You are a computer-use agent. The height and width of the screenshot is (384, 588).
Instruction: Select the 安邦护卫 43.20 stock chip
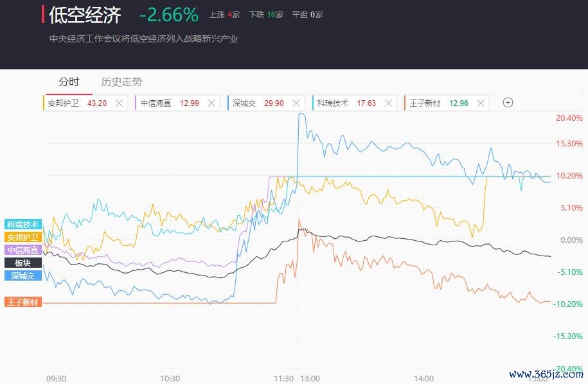click(77, 103)
